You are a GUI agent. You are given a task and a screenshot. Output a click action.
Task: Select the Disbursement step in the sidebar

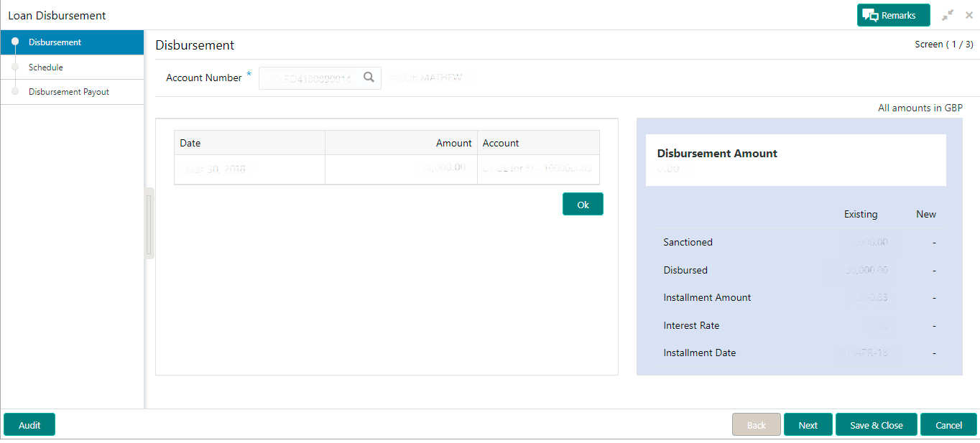click(72, 42)
